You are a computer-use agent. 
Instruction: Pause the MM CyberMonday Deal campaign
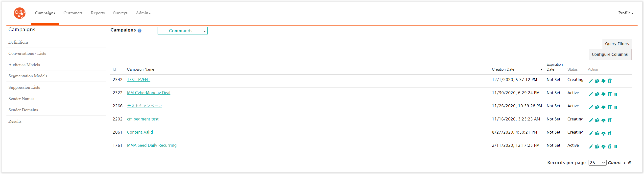[616, 94]
